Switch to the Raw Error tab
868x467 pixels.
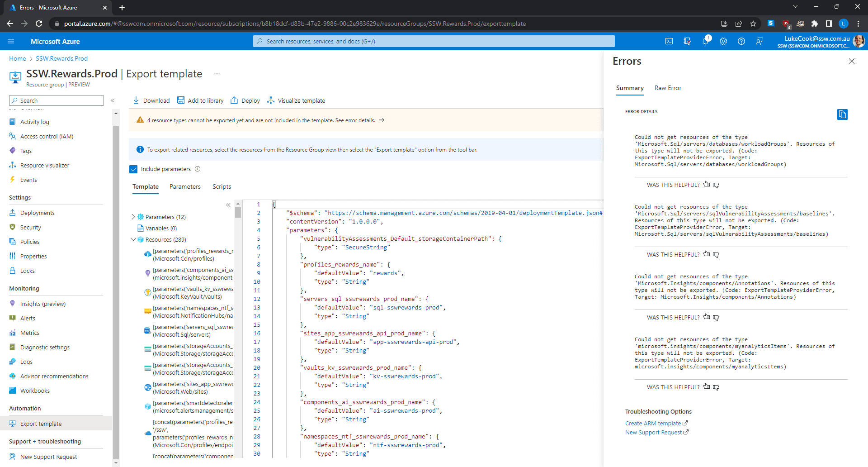tap(668, 88)
